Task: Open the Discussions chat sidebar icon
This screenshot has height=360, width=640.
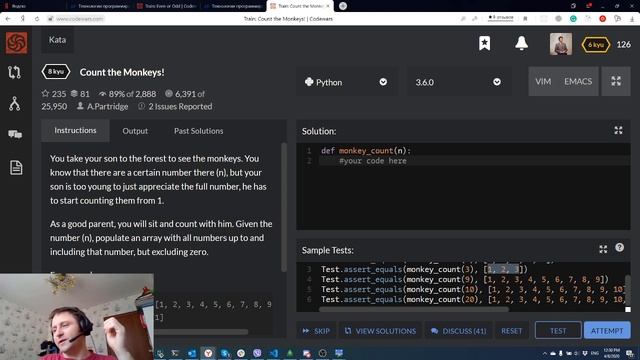Action: [x=15, y=134]
